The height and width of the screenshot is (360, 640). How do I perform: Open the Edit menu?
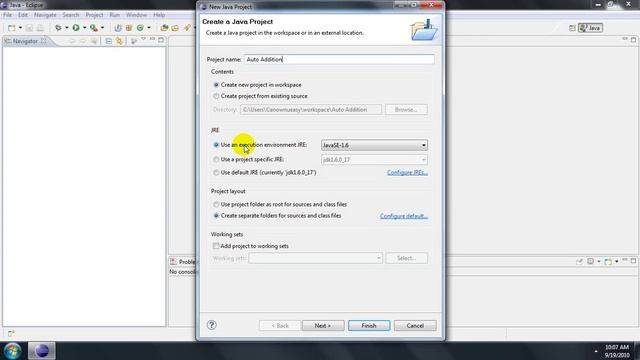click(23, 15)
